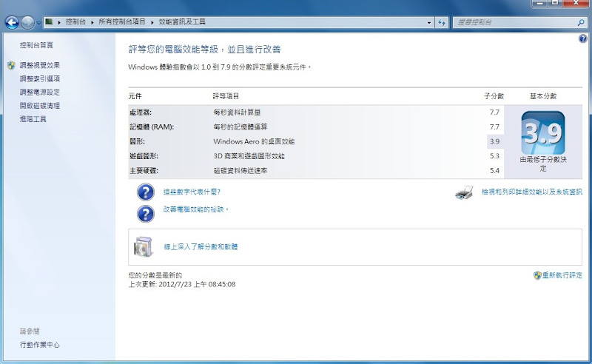Click shield icon beside 重新執行評定

(x=537, y=275)
